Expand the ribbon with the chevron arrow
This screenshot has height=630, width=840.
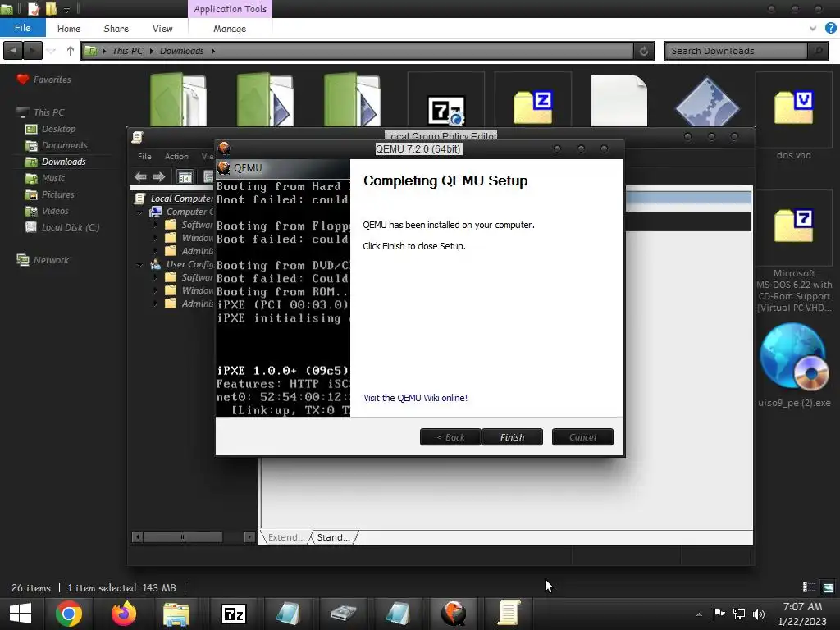coord(813,29)
